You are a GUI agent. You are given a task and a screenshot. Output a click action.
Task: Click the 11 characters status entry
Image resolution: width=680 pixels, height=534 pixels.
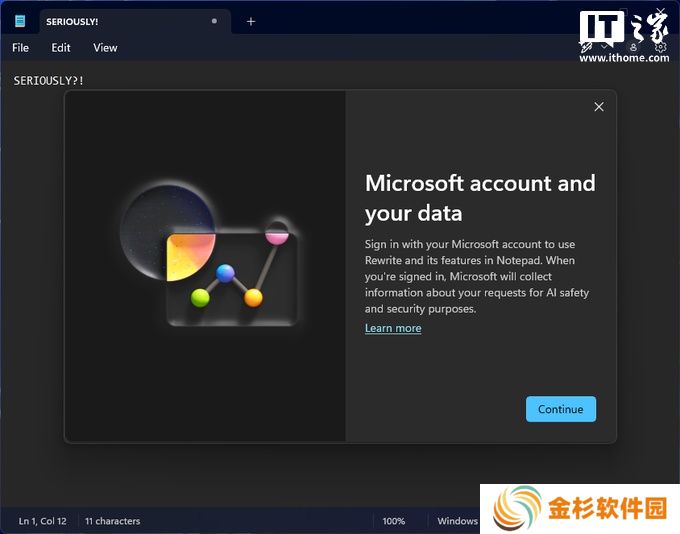112,521
